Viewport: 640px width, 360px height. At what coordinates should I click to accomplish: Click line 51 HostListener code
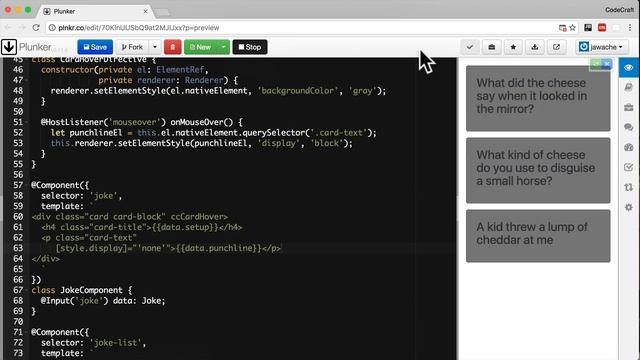141,122
